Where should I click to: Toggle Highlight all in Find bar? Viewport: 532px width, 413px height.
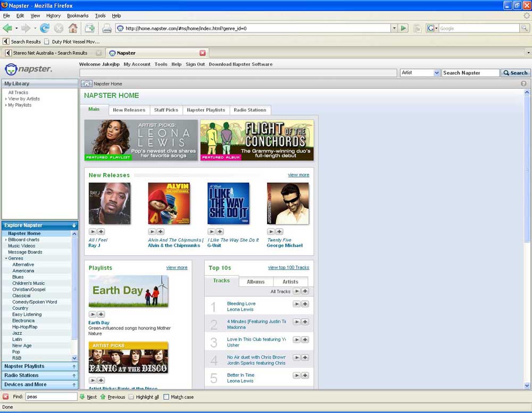point(144,397)
